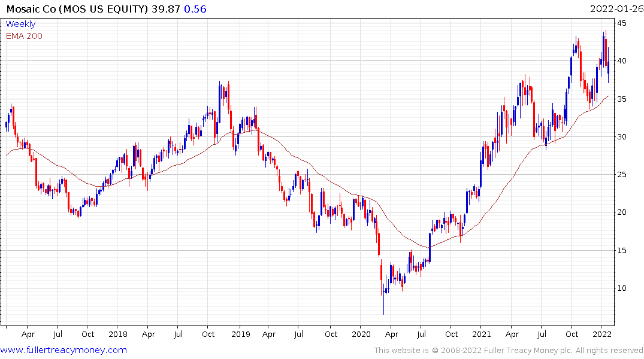Click the 15 price axis label

tap(622, 251)
